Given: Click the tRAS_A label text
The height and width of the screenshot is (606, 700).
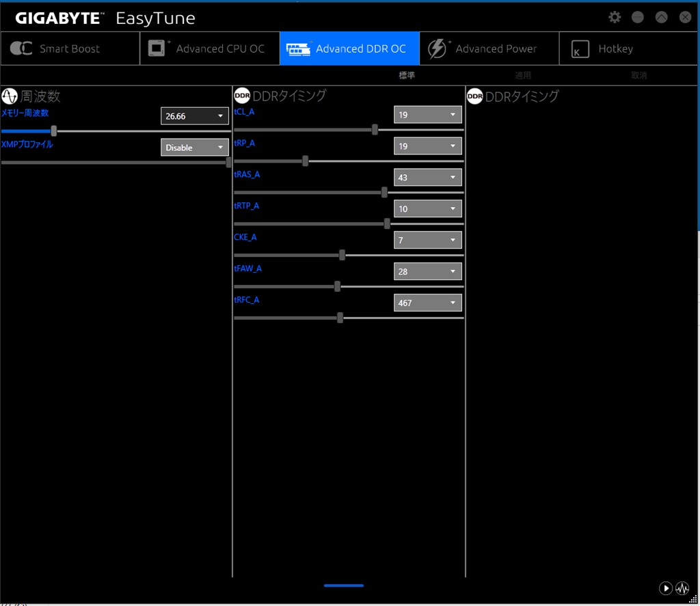Looking at the screenshot, I should tap(247, 174).
